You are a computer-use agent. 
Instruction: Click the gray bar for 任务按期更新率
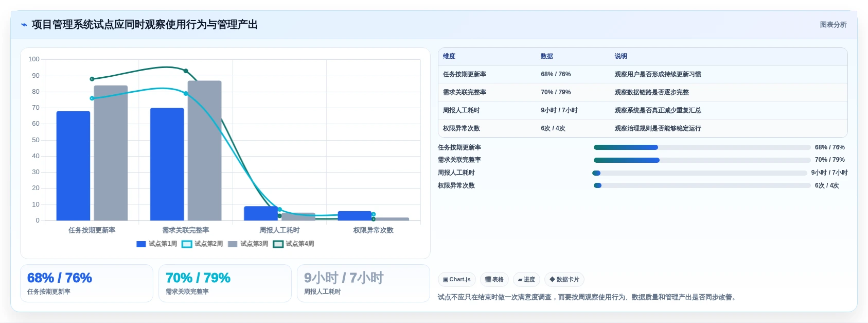pyautogui.click(x=111, y=153)
